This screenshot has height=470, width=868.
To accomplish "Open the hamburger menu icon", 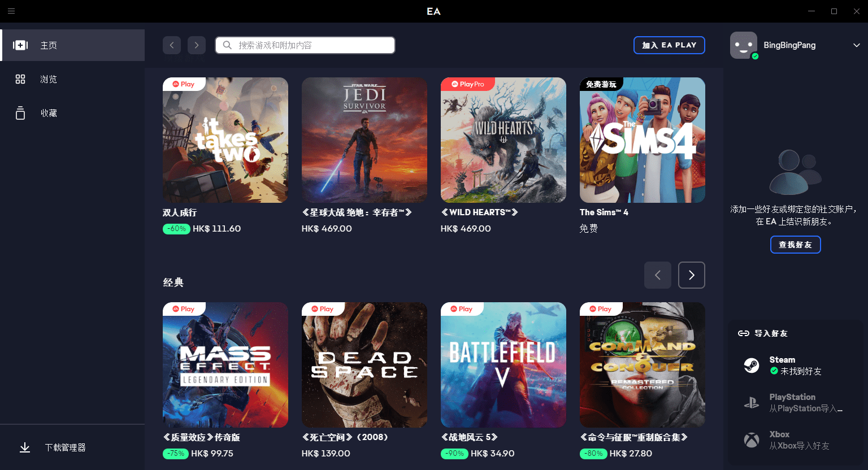I will click(x=11, y=11).
